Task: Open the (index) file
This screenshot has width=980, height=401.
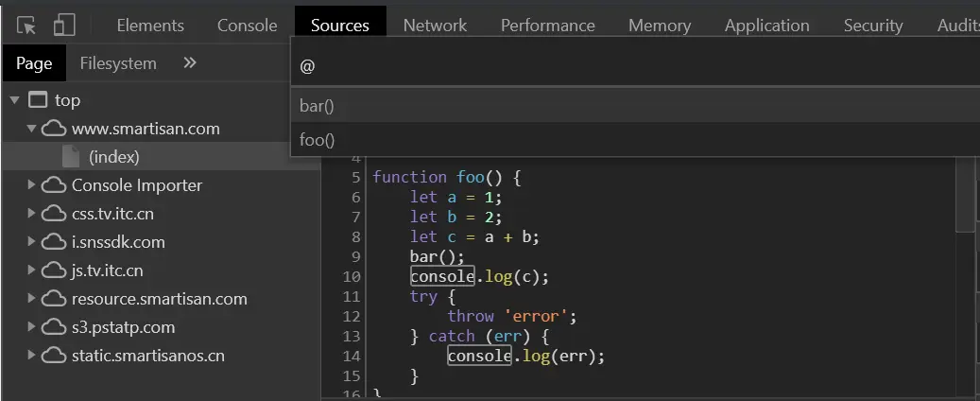Action: (113, 156)
